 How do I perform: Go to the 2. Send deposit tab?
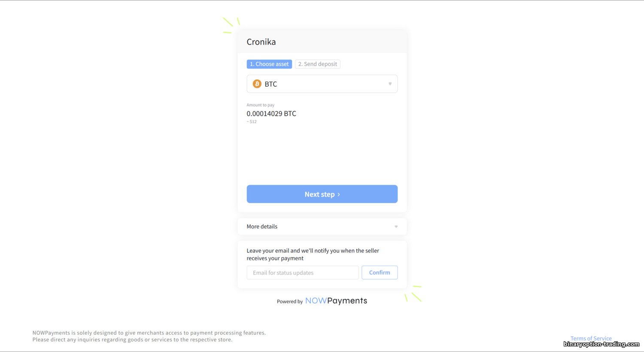318,64
